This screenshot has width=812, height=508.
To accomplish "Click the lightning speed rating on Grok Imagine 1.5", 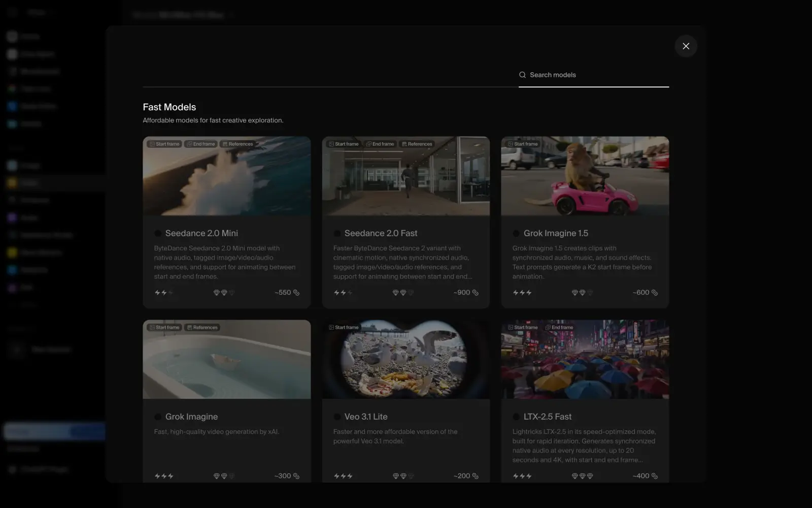I will pyautogui.click(x=522, y=293).
